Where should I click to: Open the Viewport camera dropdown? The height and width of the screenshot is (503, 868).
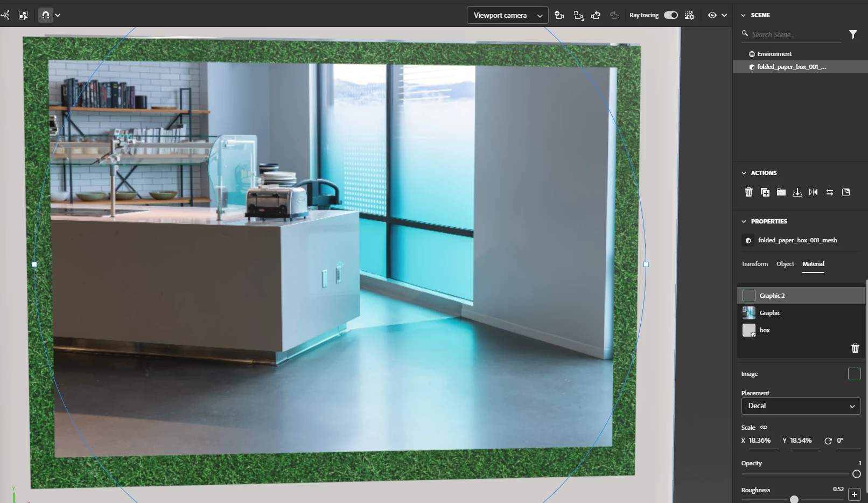tap(507, 15)
